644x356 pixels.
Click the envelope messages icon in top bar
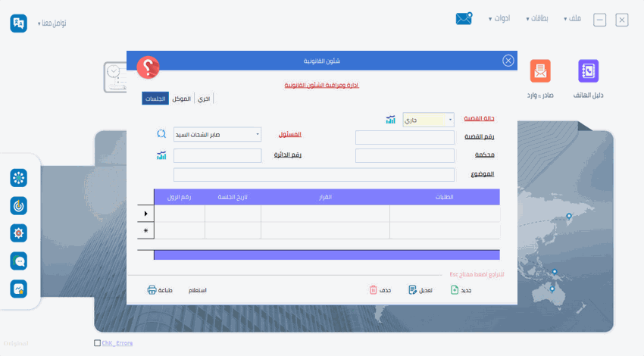pyautogui.click(x=464, y=18)
